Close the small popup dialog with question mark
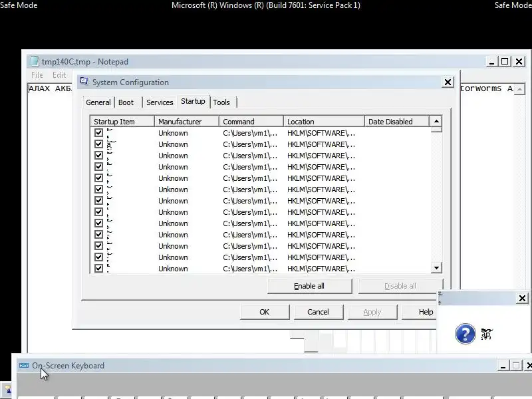Screen dimensions: 532x399 522,298
